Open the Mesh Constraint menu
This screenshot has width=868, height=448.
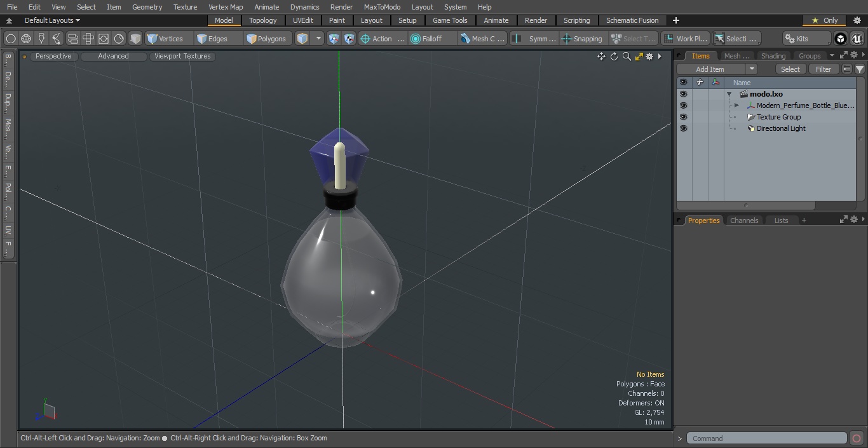483,39
